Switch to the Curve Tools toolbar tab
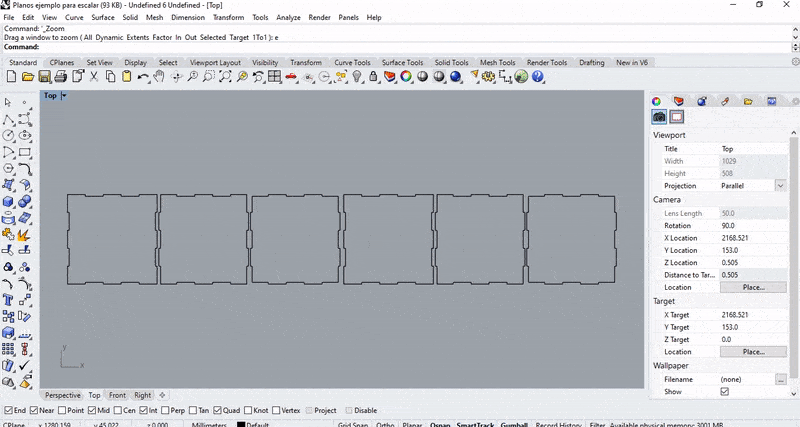800x427 pixels. coord(352,62)
